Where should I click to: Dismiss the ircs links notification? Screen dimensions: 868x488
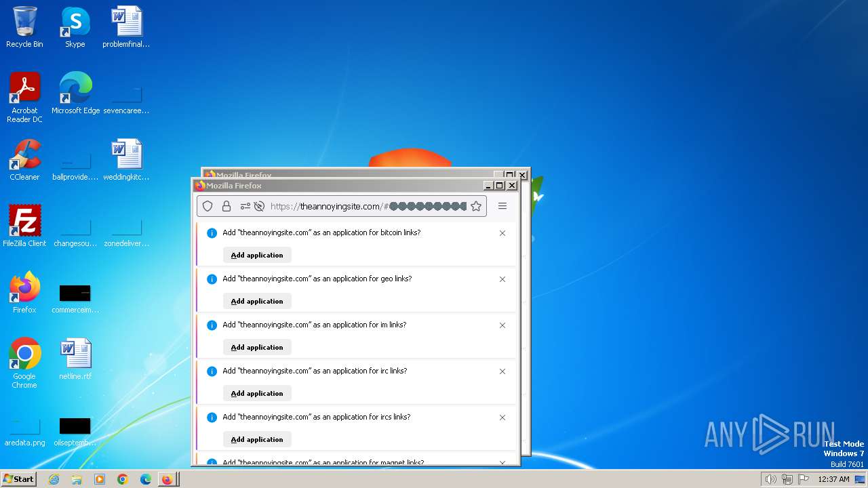tap(502, 418)
